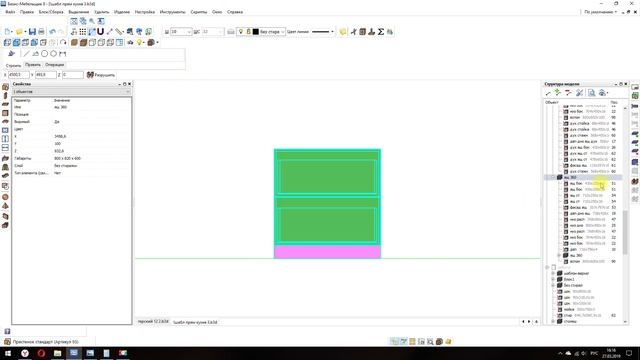The image size is (640, 360).
Task: Open the Opera browser from the taskbar
Action: (41, 353)
